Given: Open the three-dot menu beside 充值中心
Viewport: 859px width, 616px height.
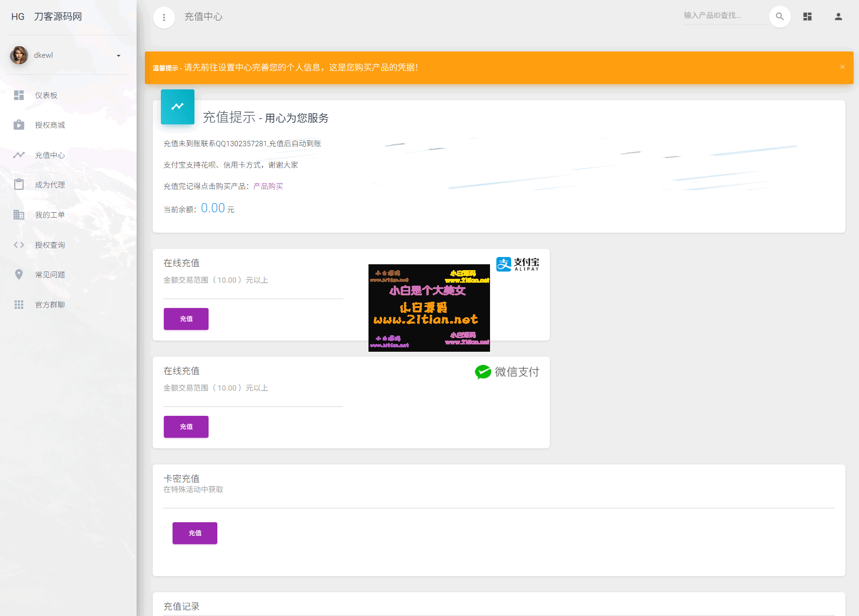Looking at the screenshot, I should (x=164, y=17).
